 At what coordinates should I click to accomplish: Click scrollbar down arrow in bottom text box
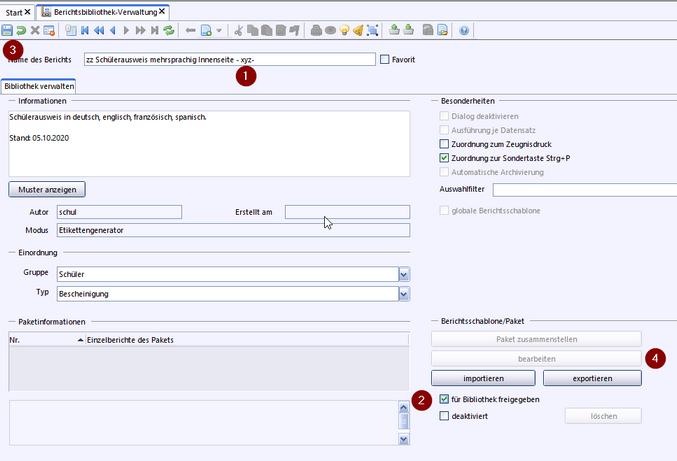coord(404,438)
